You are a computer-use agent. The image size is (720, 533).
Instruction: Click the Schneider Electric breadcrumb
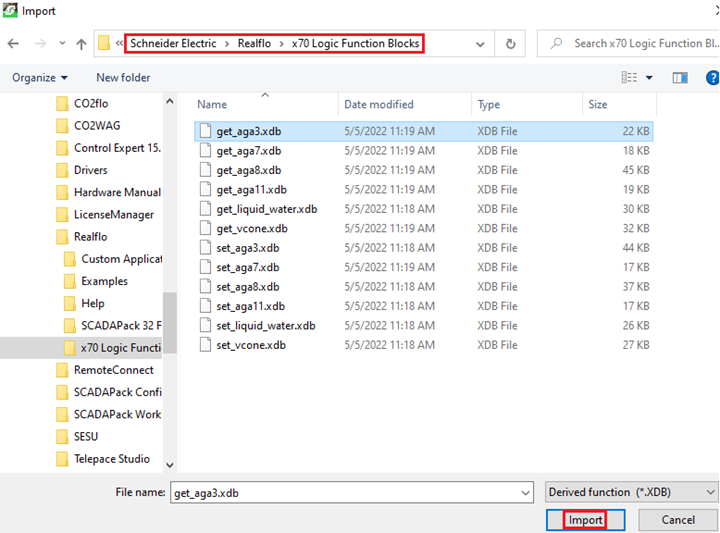click(173, 43)
